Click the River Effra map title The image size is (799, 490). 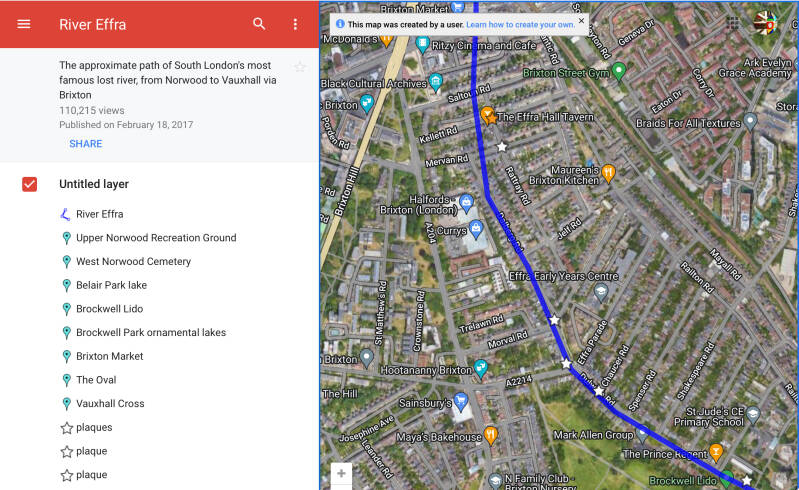(92, 24)
